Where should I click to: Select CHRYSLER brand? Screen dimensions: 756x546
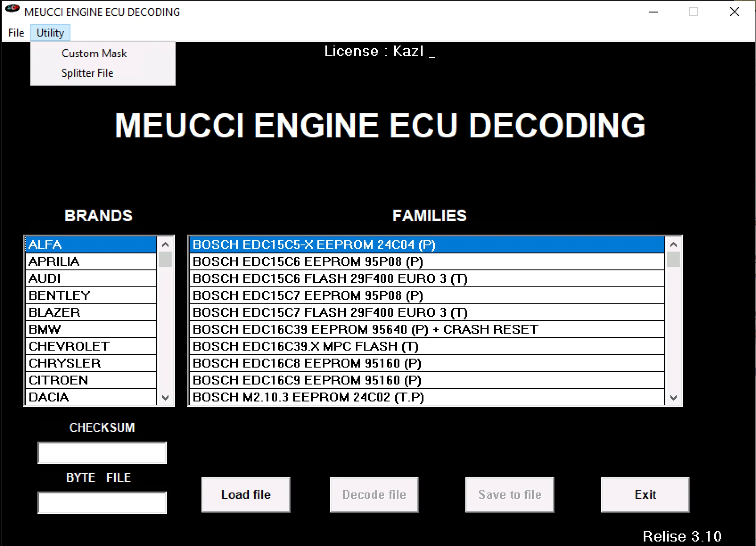click(x=91, y=364)
